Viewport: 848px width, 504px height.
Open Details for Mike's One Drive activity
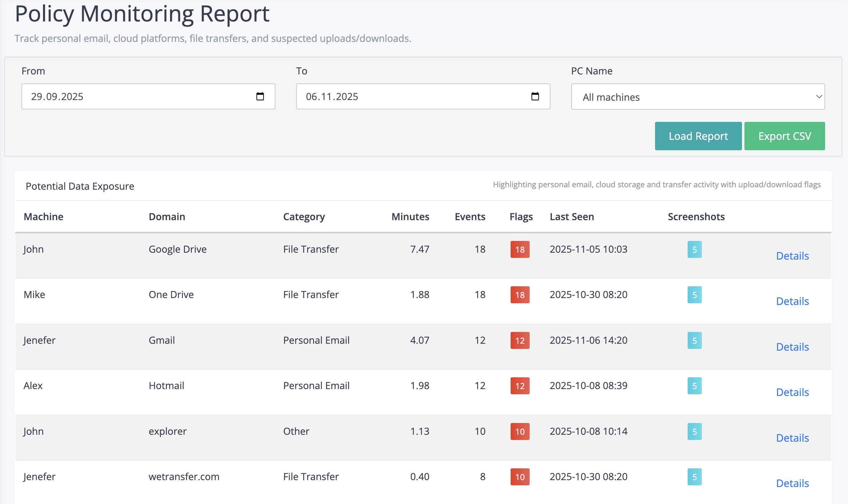pyautogui.click(x=792, y=301)
